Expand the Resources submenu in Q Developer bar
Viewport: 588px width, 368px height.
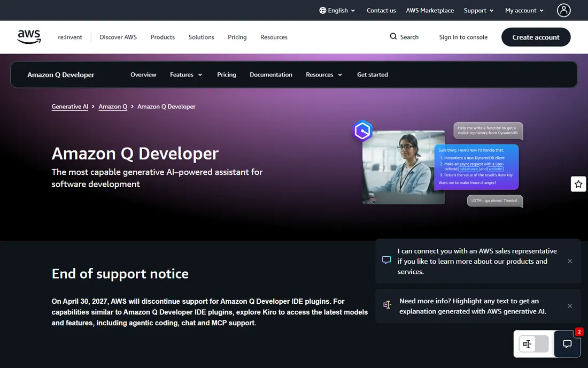pos(324,75)
